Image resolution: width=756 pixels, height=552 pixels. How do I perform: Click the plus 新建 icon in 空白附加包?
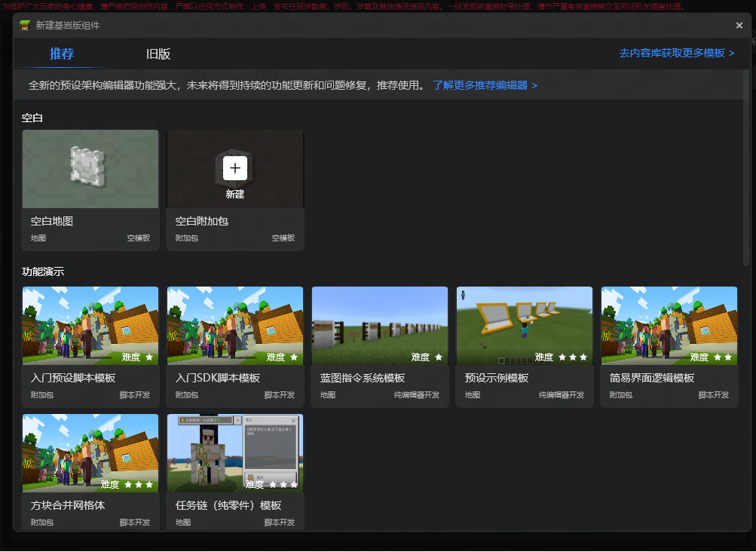click(235, 168)
